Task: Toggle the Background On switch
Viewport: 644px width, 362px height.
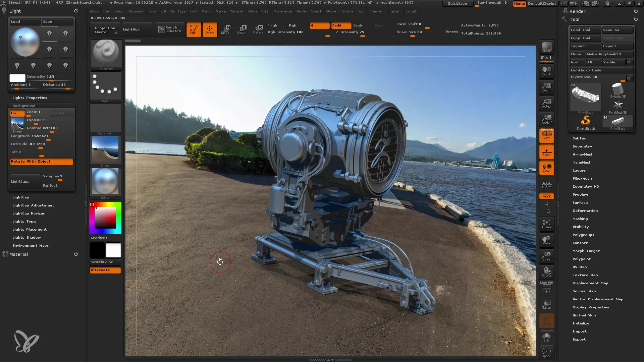Action: tap(14, 113)
